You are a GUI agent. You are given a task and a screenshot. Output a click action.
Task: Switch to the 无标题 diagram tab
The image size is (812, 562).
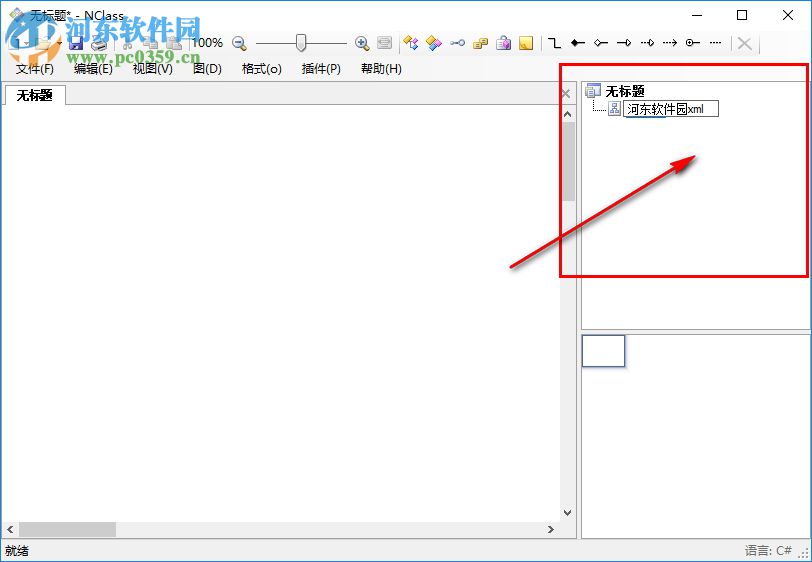point(35,95)
